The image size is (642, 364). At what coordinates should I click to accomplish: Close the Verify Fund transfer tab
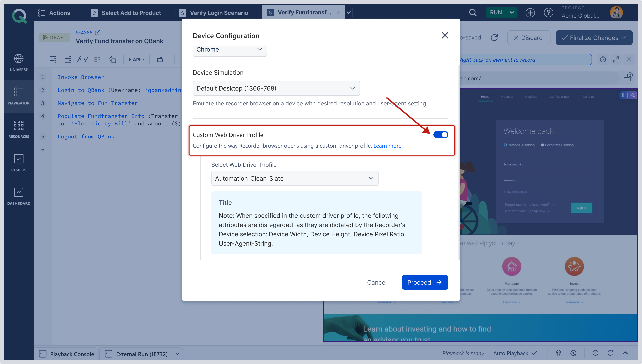(x=338, y=13)
